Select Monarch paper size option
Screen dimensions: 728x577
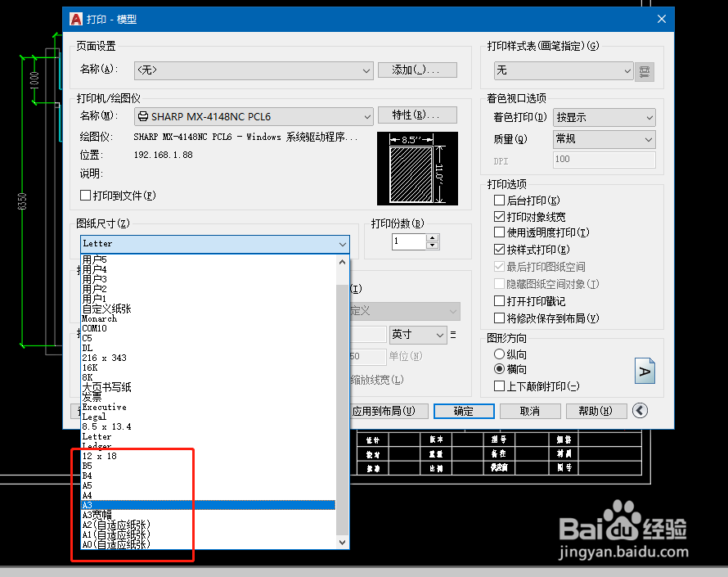point(209,318)
